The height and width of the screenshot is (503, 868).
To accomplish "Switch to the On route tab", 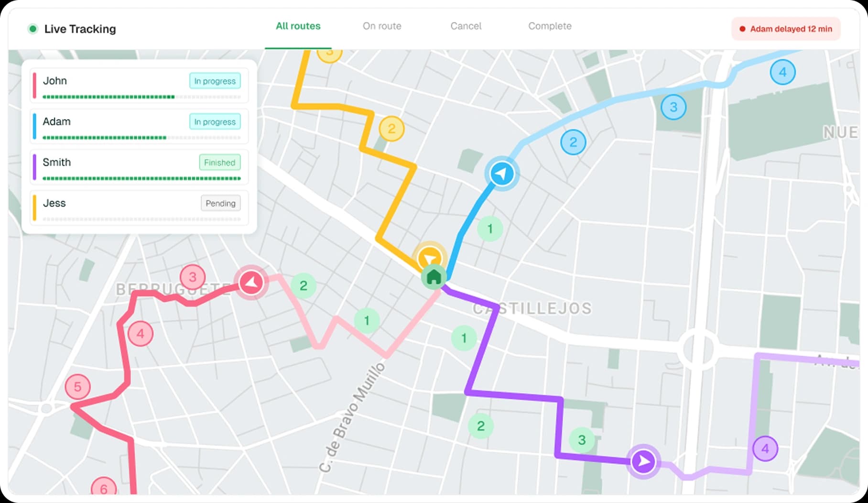I will [382, 26].
